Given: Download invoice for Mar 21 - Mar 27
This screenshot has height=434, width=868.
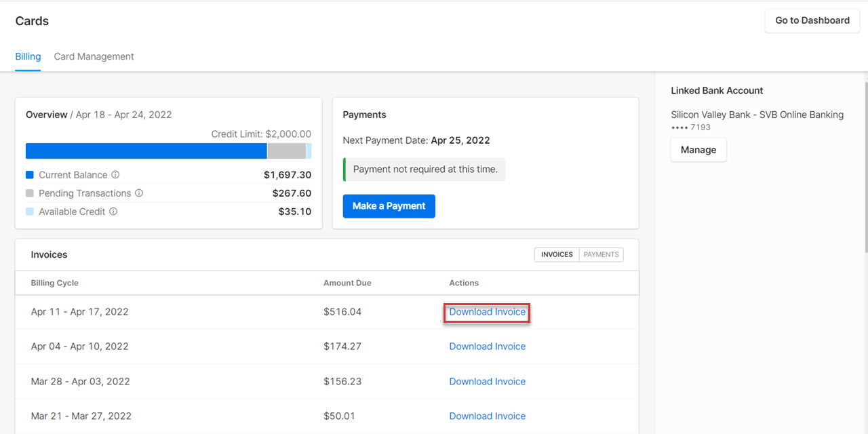Looking at the screenshot, I should 487,416.
